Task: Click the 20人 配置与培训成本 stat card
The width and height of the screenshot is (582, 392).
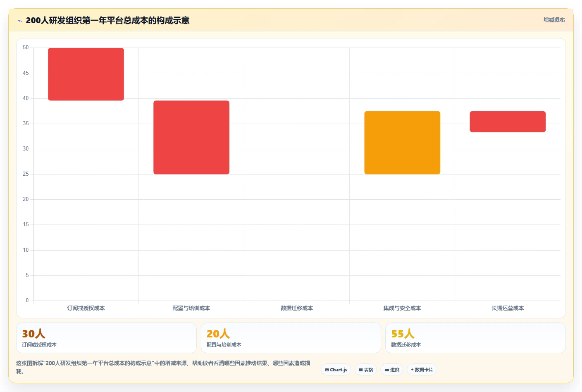Action: (x=291, y=338)
